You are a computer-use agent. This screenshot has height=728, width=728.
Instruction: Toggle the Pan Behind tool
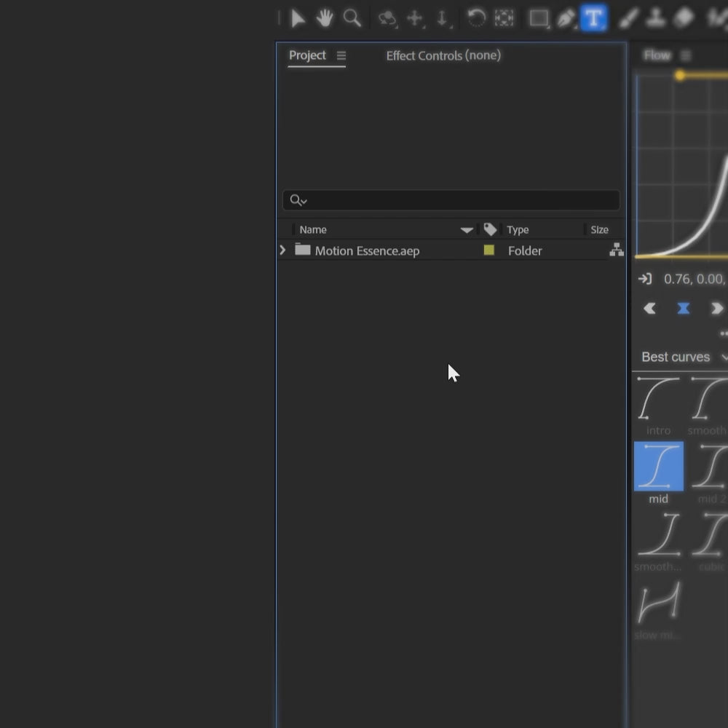tap(505, 18)
